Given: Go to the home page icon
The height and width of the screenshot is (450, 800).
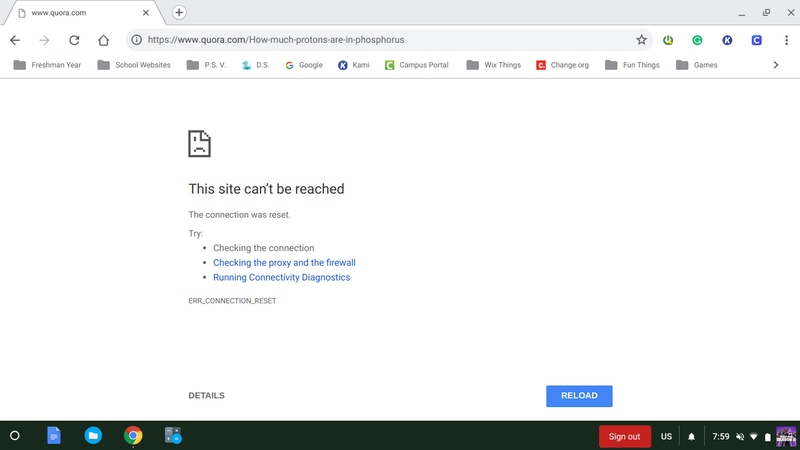Looking at the screenshot, I should tap(103, 40).
